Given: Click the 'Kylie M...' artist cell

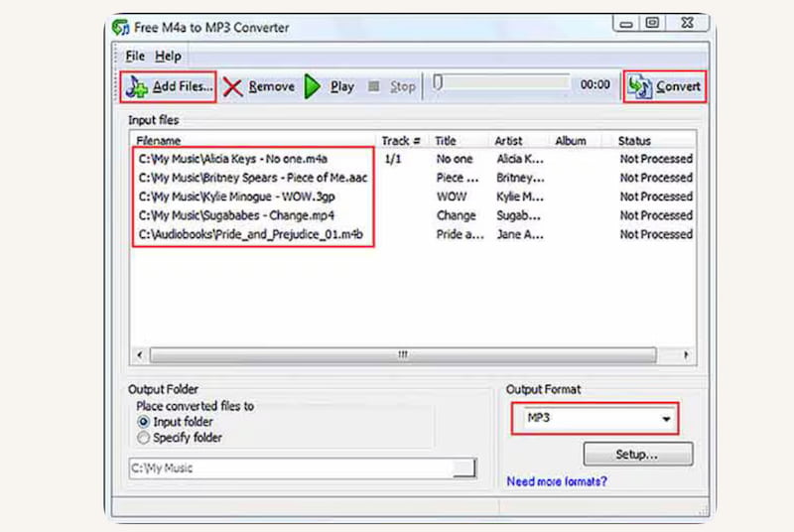Looking at the screenshot, I should [519, 197].
